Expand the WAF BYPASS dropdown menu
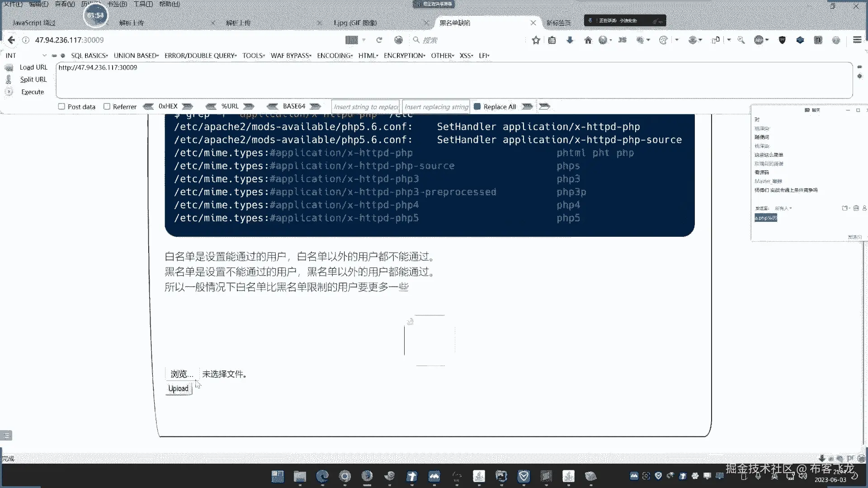This screenshot has width=868, height=488. (291, 56)
